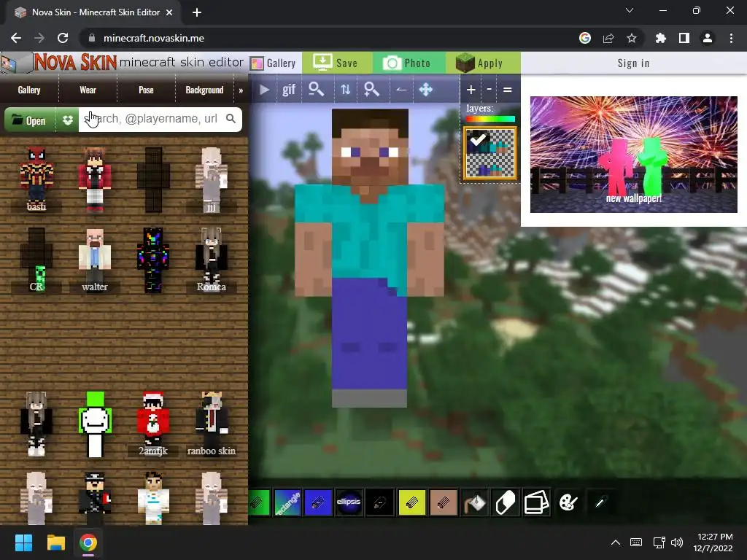Open the volume control in tray
The height and width of the screenshot is (560, 747).
coord(676,542)
